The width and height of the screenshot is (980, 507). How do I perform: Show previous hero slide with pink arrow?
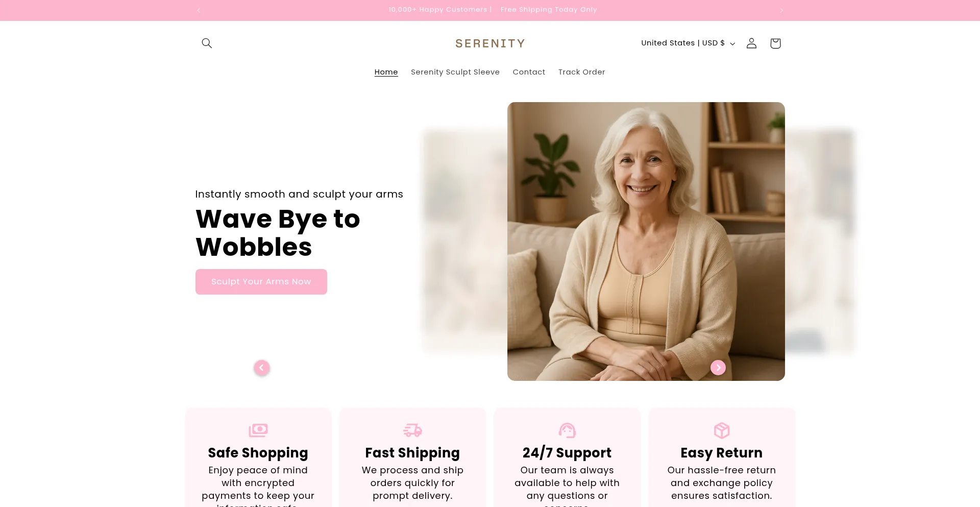[262, 368]
